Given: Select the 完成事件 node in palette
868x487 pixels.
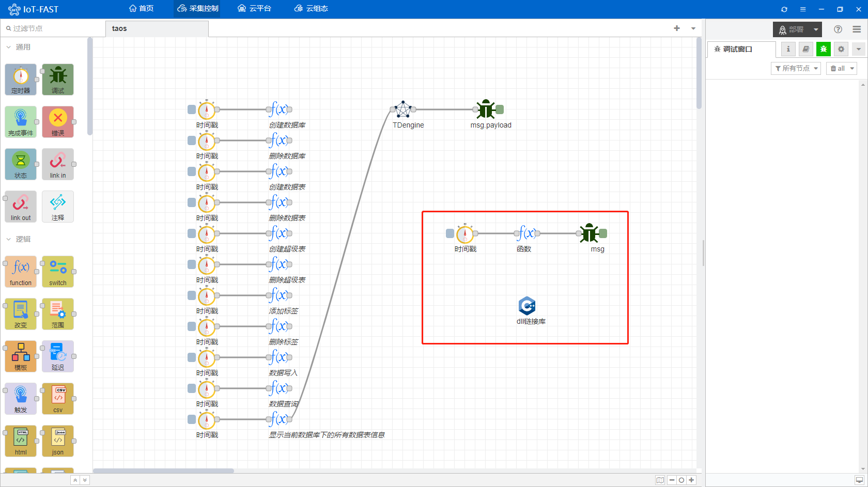Looking at the screenshot, I should point(21,122).
